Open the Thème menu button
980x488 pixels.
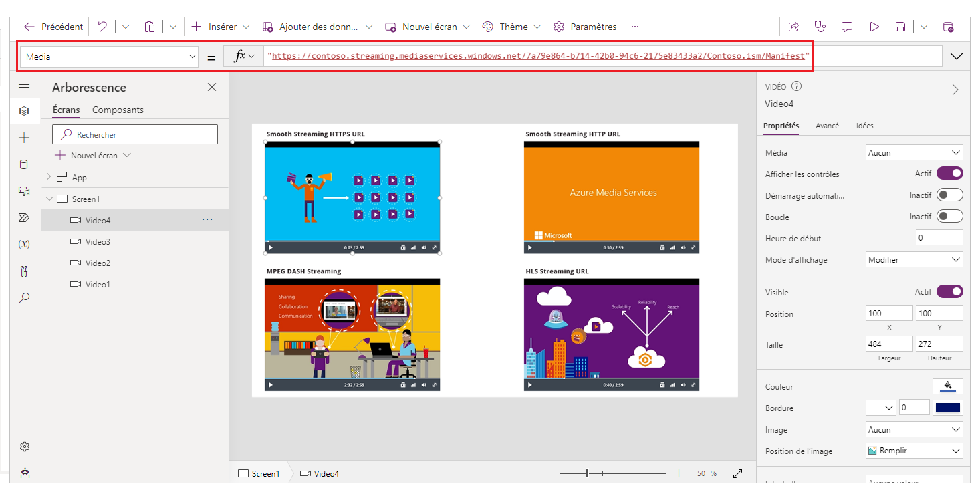coord(511,27)
